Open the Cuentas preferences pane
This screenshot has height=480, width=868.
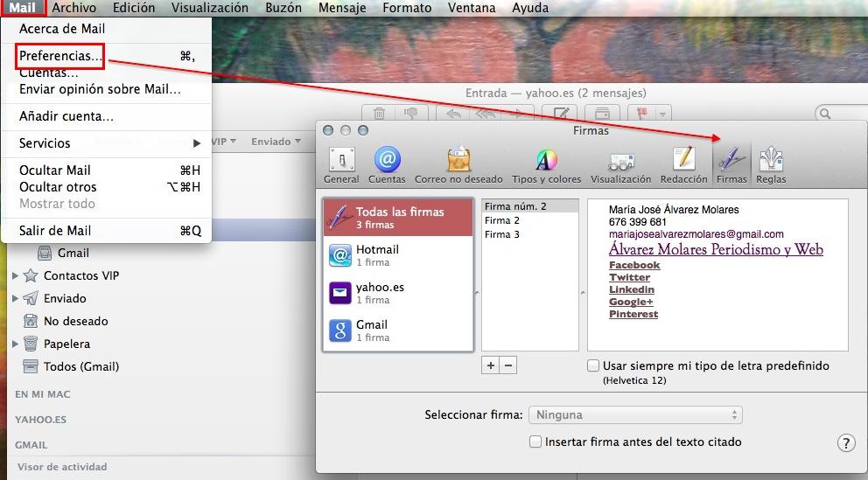pos(387,164)
